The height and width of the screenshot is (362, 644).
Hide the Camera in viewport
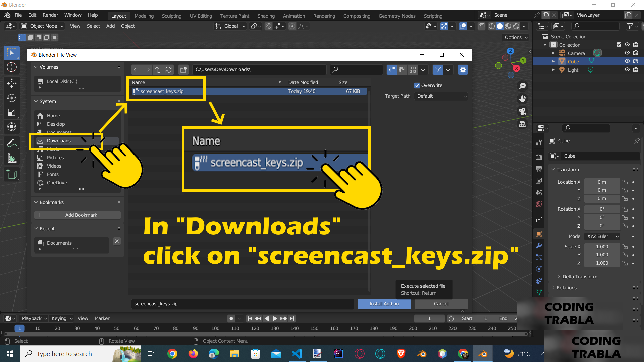coord(627,53)
